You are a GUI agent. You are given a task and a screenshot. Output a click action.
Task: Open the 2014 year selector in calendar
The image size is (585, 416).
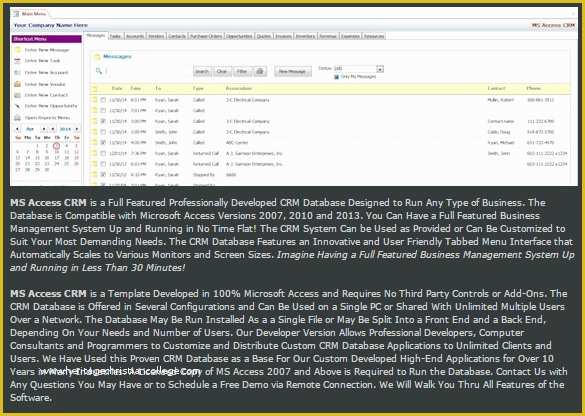pos(65,129)
